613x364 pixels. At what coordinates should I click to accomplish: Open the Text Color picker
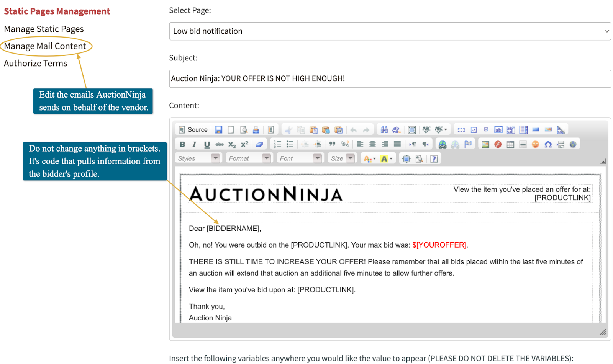point(369,158)
